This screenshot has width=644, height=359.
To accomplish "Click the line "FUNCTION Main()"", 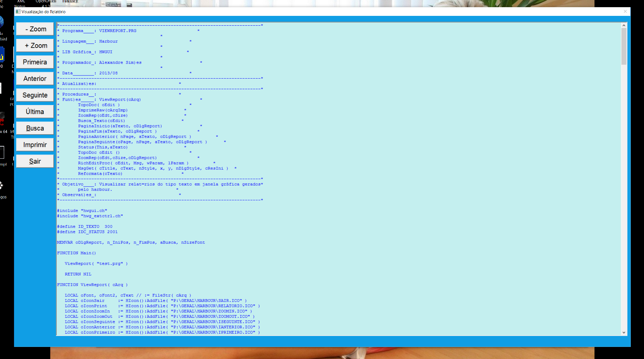I will (x=77, y=253).
